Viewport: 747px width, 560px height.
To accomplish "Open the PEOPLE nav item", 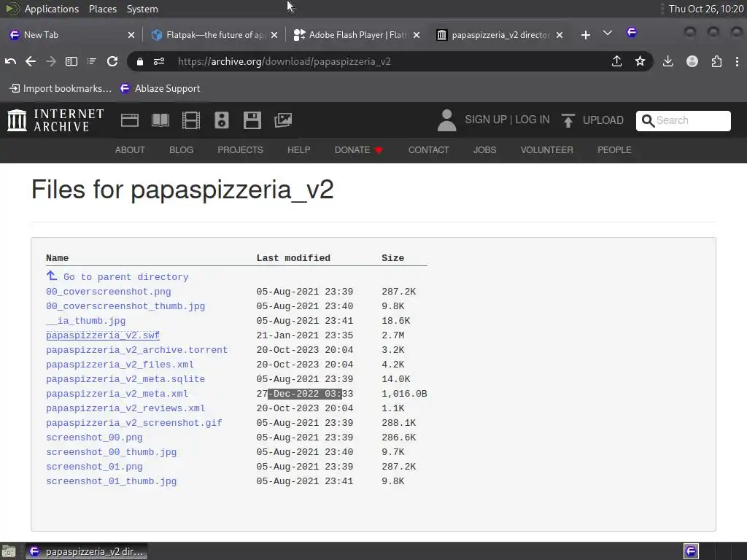I will point(614,150).
